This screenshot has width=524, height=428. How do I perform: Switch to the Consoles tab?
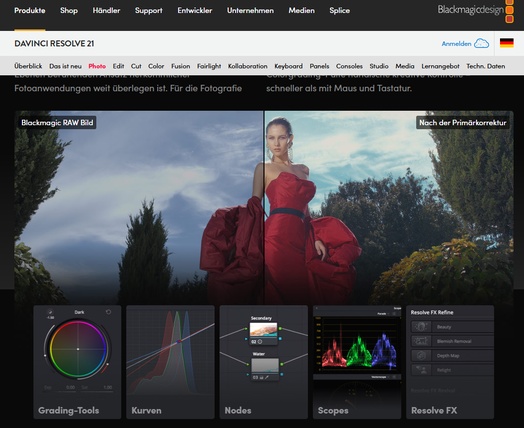point(349,66)
